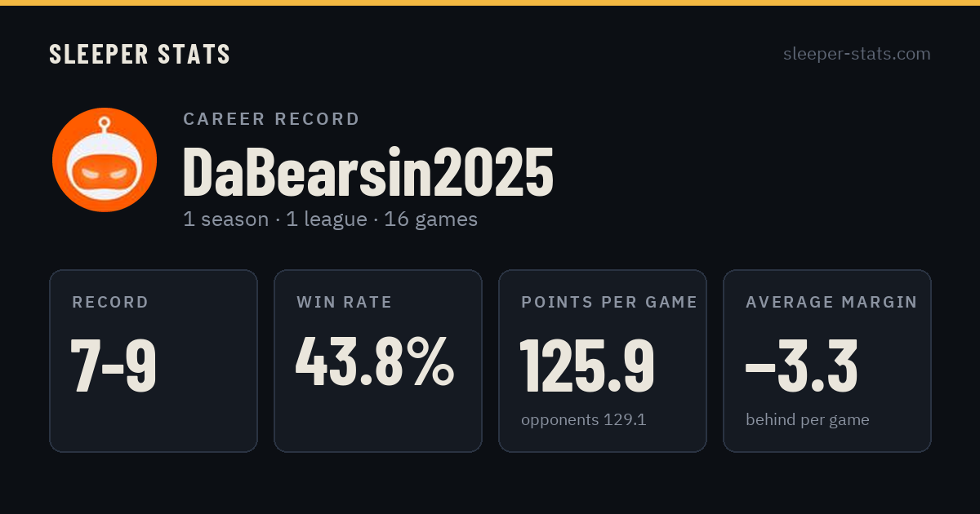Screen dimensions: 980x514
Task: Click the AVERAGE MARGIN card heading
Action: coord(831,303)
